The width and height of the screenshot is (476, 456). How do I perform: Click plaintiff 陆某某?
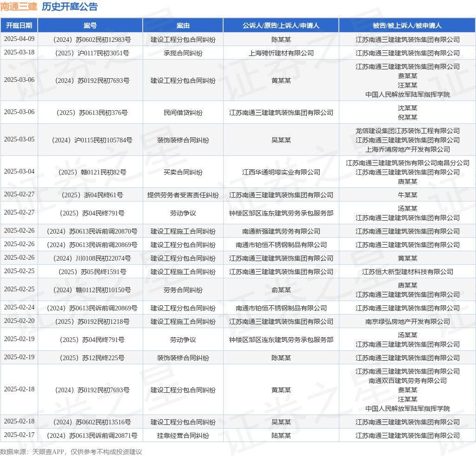click(x=281, y=436)
